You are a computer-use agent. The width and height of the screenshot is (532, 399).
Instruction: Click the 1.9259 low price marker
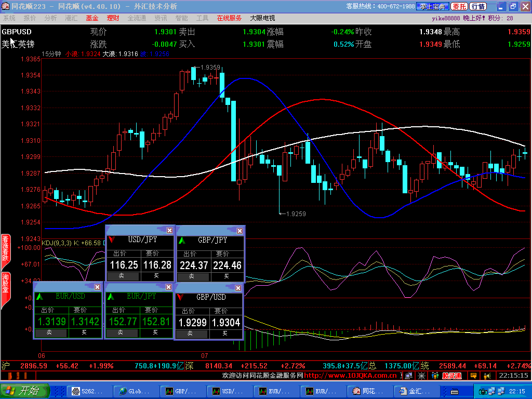click(x=296, y=214)
